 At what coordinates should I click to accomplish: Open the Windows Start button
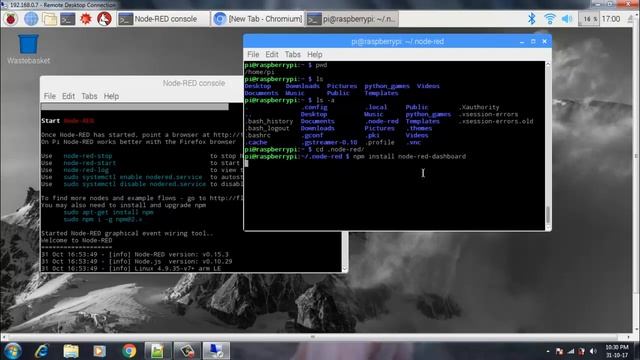tap(13, 351)
